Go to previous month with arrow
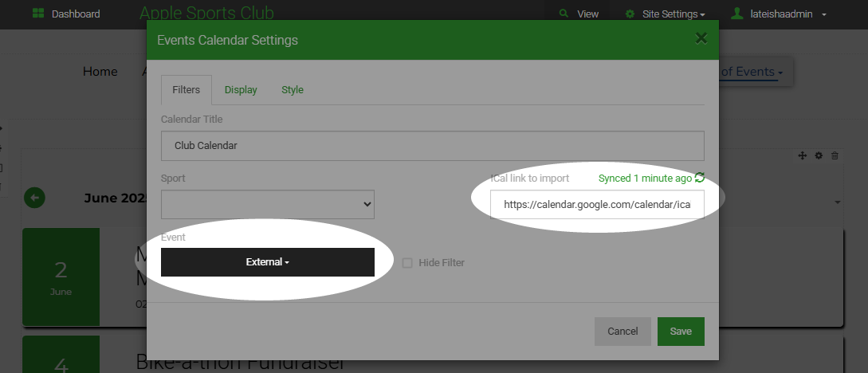Screen dimensions: 868x373 pos(34,198)
